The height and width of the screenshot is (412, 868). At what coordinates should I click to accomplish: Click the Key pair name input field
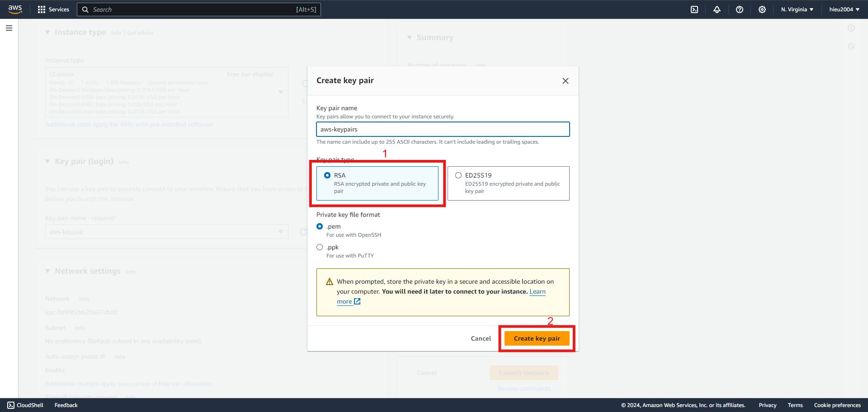pos(443,129)
